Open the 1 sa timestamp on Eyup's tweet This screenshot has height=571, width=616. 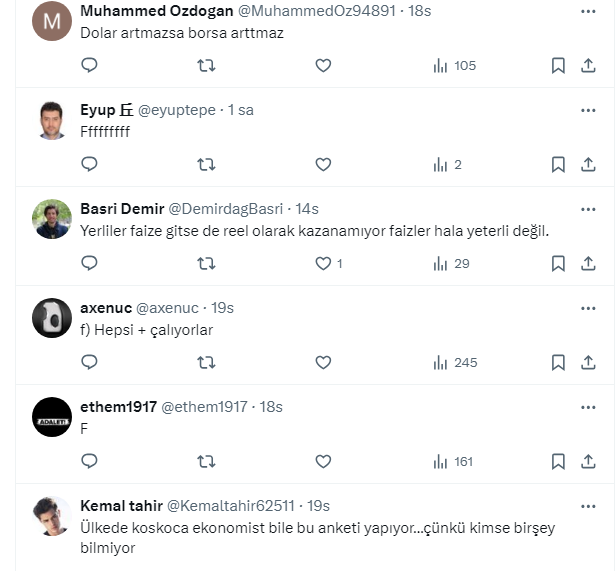click(241, 110)
